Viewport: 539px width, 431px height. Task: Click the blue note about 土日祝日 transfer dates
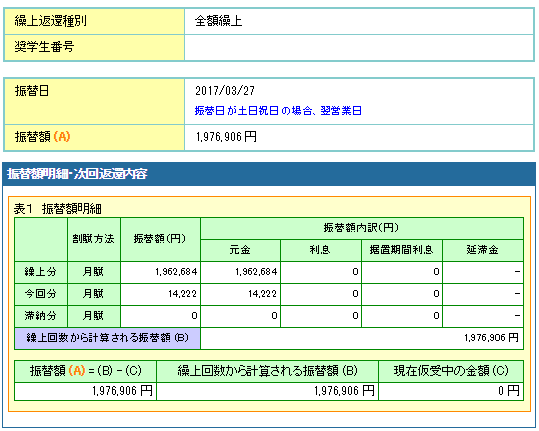(x=278, y=111)
